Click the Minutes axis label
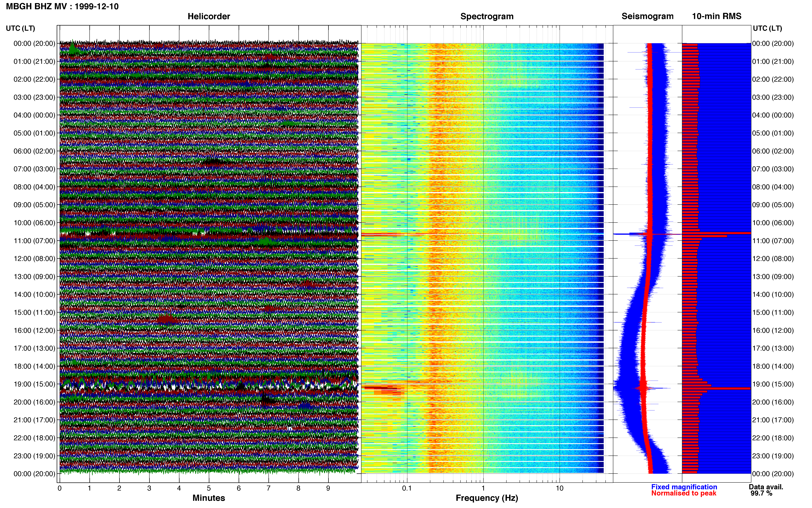Image resolution: width=812 pixels, height=508 pixels. (208, 498)
